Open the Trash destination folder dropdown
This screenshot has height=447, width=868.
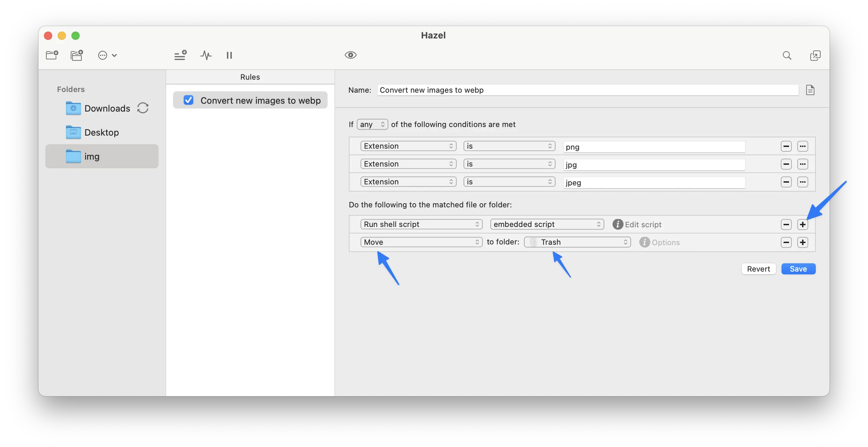(x=578, y=242)
